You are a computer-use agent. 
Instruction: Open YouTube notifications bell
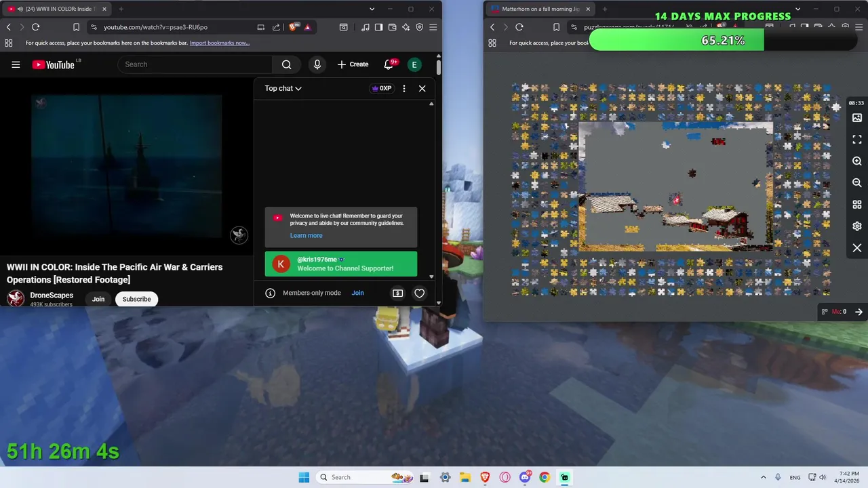click(x=389, y=64)
